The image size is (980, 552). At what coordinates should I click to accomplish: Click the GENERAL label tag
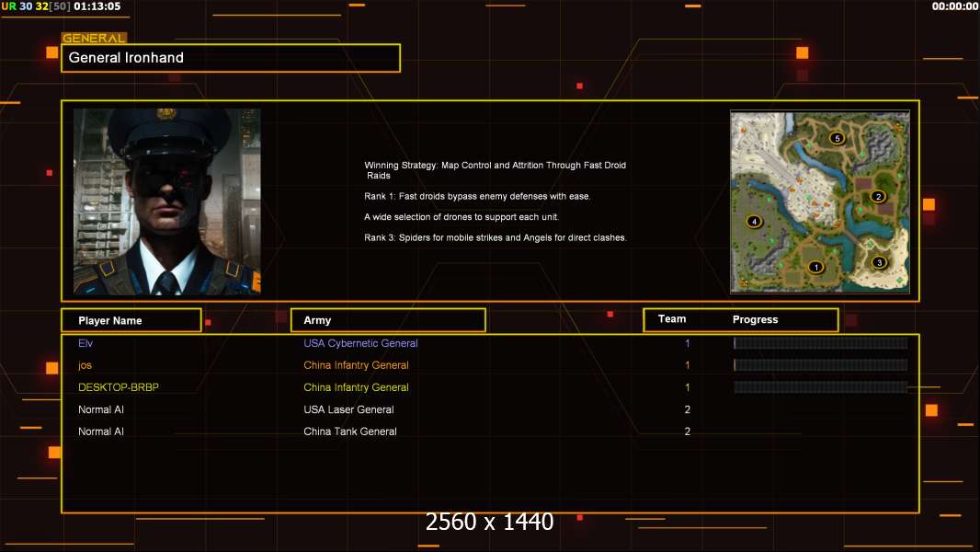tap(94, 38)
